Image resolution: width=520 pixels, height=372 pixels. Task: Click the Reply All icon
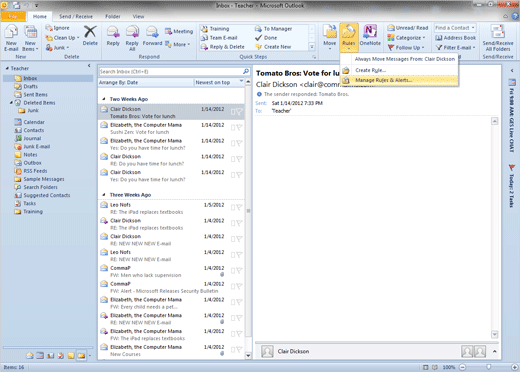(132, 32)
